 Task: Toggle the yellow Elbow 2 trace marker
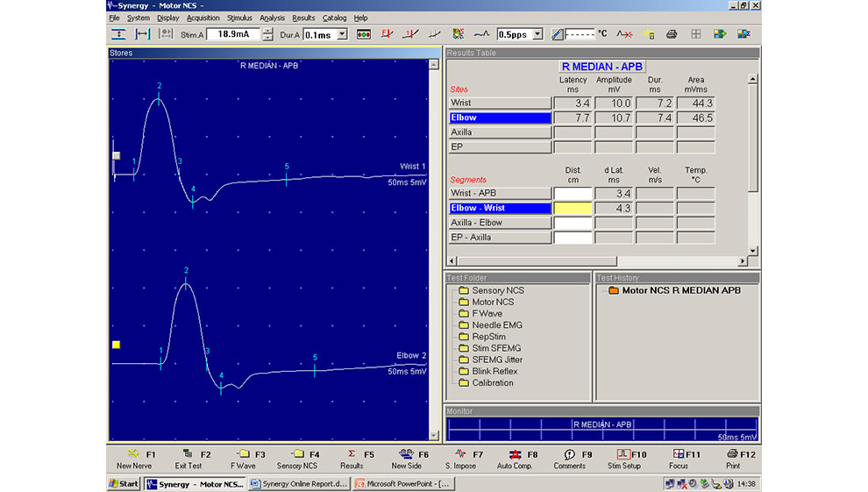pos(116,345)
